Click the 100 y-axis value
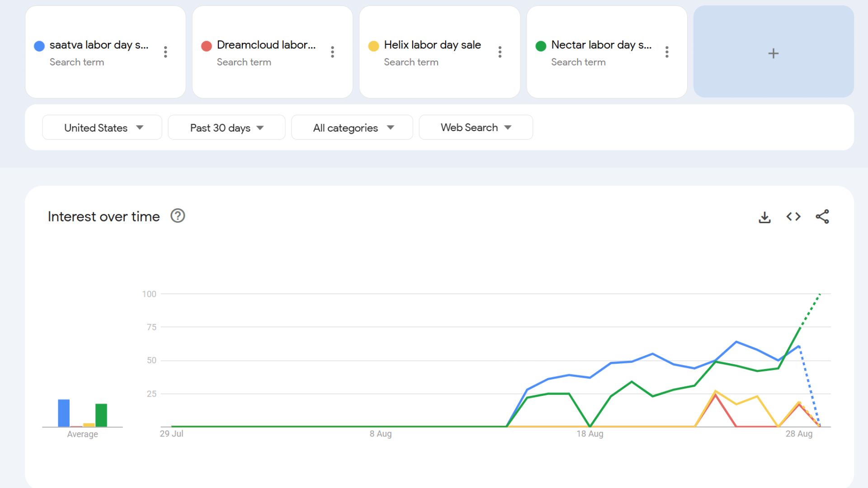The height and width of the screenshot is (488, 868). point(149,294)
